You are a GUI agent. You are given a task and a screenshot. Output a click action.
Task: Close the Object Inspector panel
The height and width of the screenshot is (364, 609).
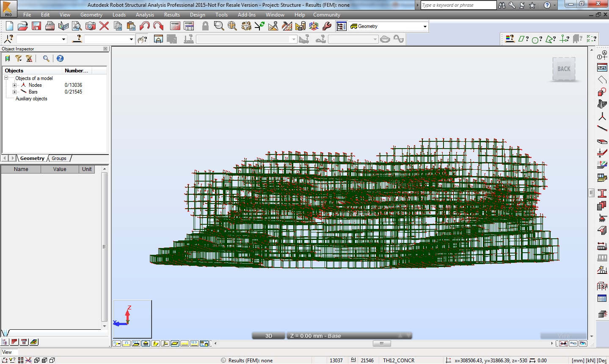click(x=105, y=49)
